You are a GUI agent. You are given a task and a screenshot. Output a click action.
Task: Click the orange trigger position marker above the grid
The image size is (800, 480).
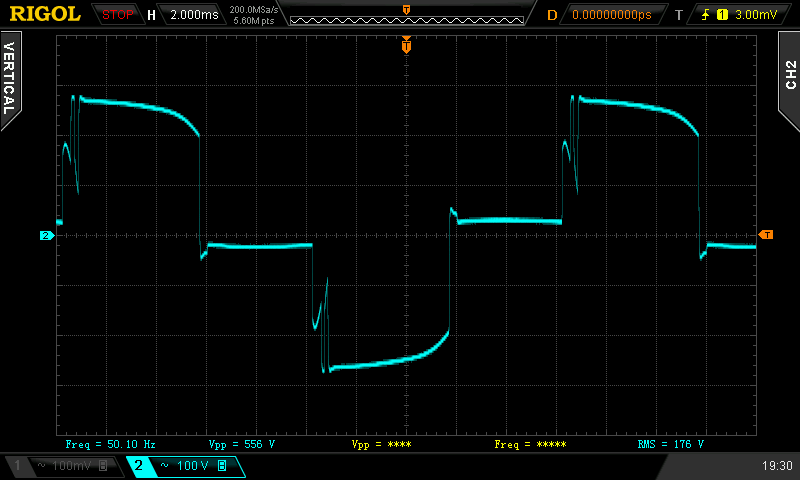coord(406,46)
